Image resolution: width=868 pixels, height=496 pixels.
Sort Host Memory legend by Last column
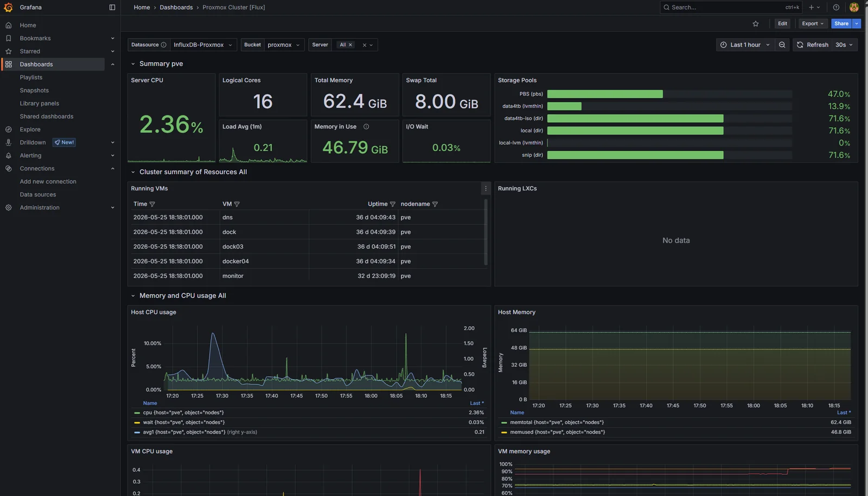(843, 413)
